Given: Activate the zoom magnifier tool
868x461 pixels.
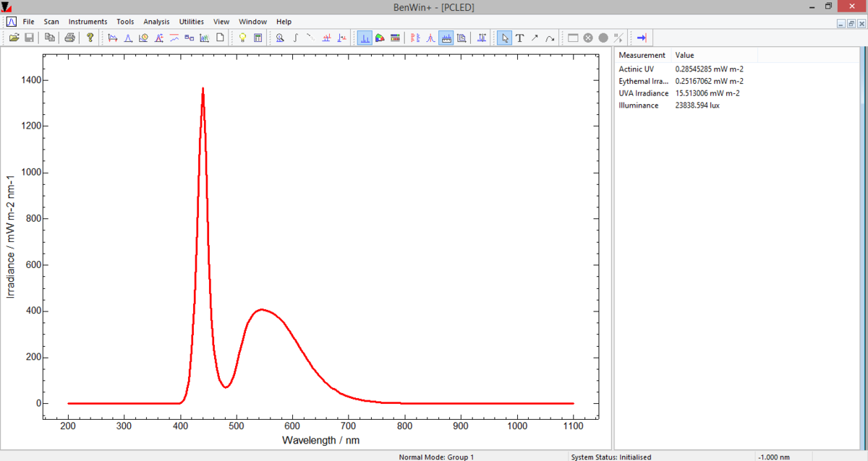Looking at the screenshot, I should tap(280, 37).
